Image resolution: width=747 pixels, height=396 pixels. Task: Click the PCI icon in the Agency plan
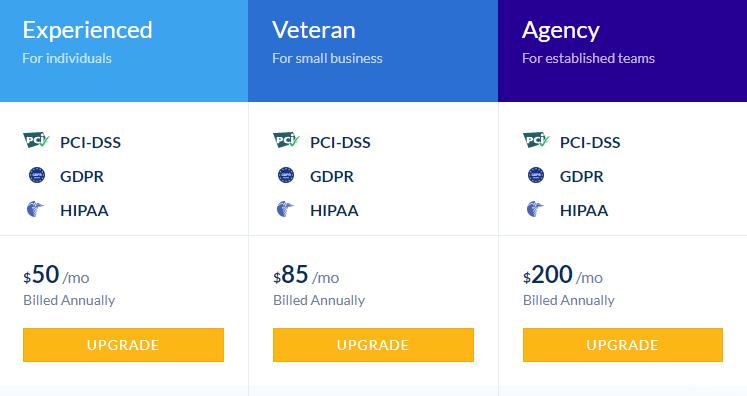[536, 140]
